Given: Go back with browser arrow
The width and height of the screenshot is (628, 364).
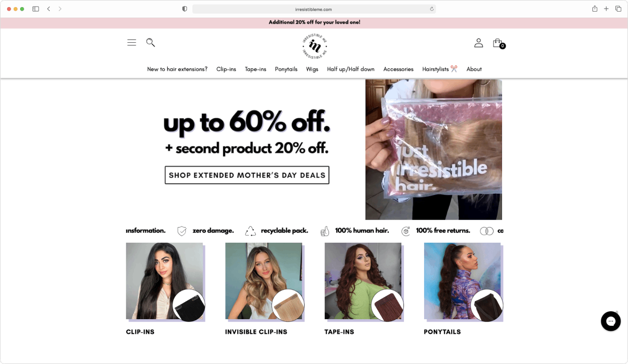Looking at the screenshot, I should pos(48,9).
